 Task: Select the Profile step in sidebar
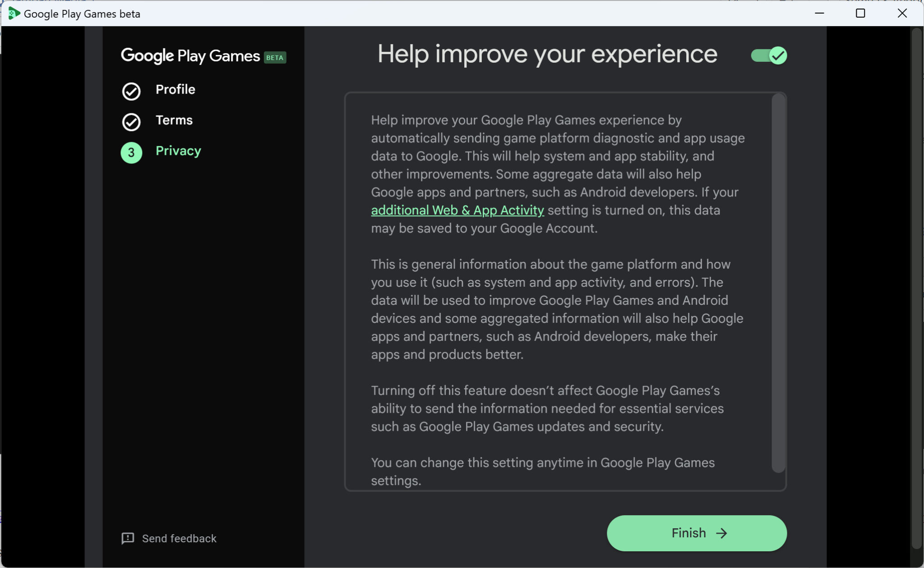tap(175, 89)
